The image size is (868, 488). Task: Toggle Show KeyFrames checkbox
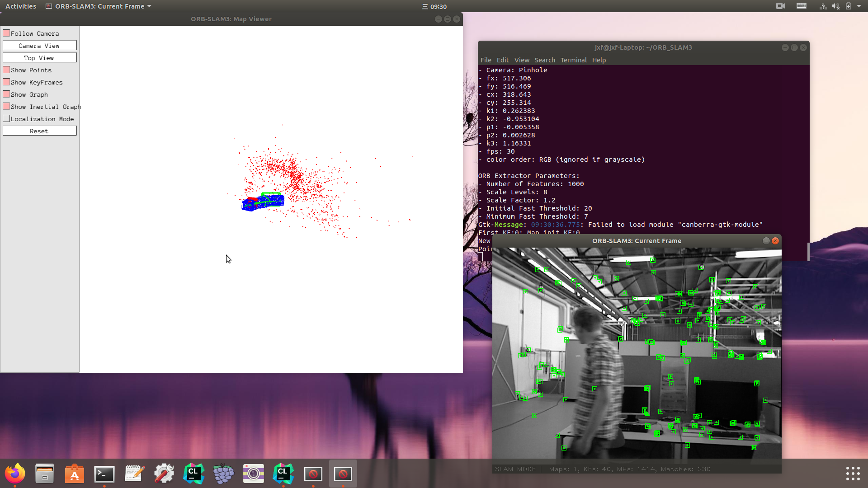[x=6, y=82]
